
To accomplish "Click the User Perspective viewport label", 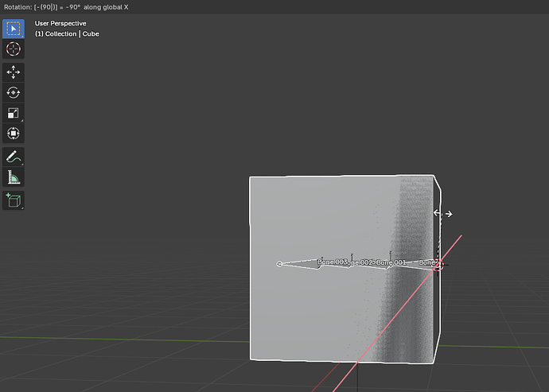I will (60, 23).
